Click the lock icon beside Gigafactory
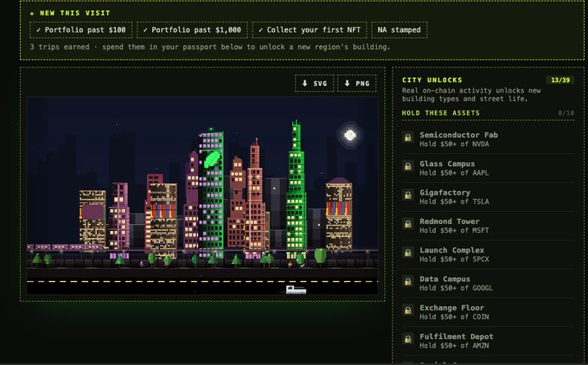 [x=407, y=195]
